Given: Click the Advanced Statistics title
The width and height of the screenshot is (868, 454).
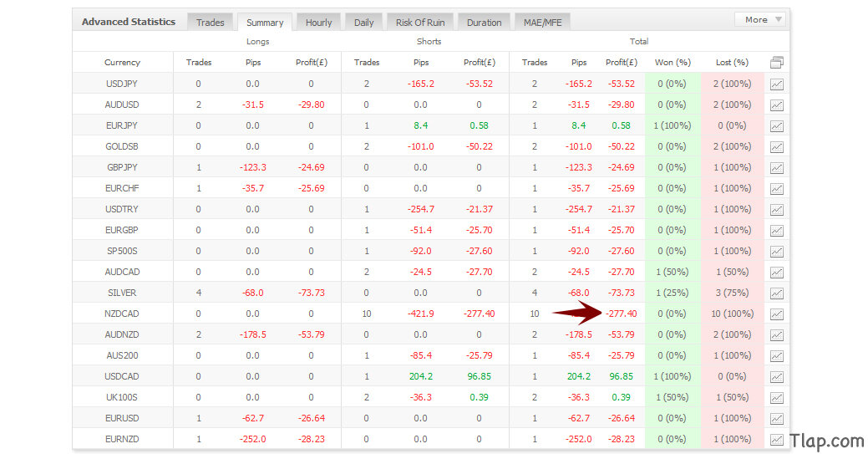Looking at the screenshot, I should [x=129, y=22].
